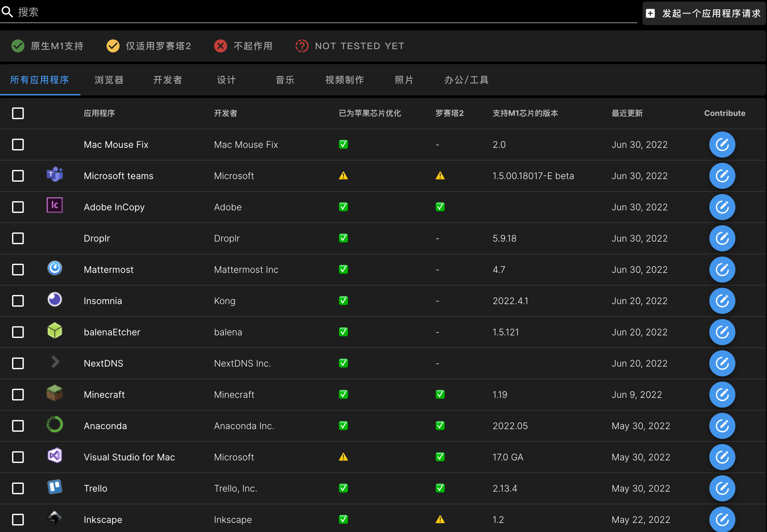This screenshot has width=767, height=532.
Task: Click the Insomnia app icon
Action: point(55,299)
